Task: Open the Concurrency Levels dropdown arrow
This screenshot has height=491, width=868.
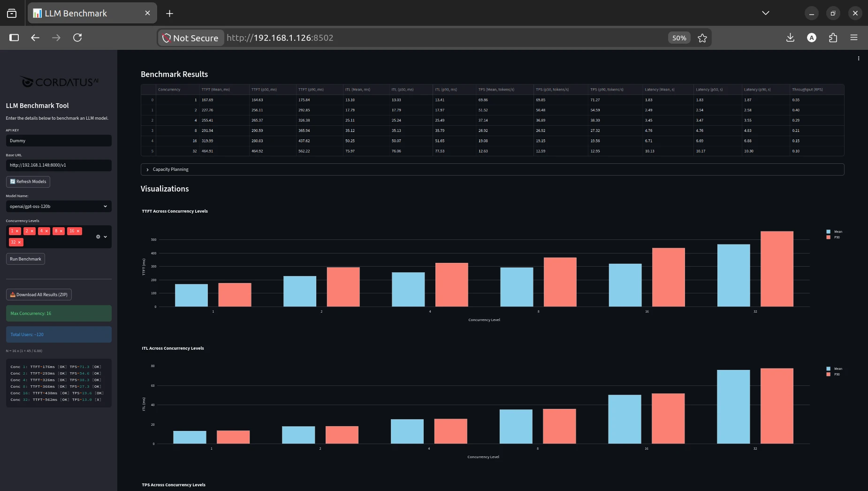Action: [105, 237]
